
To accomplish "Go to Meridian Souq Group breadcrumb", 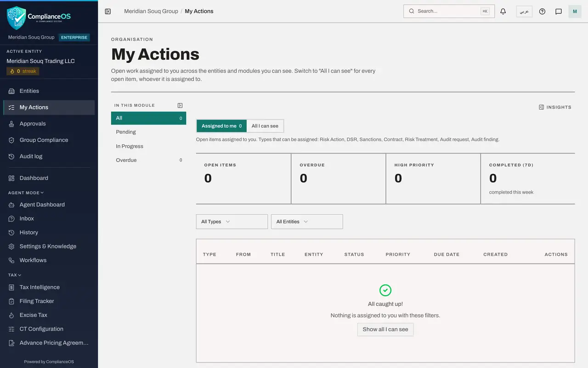I will click(151, 11).
